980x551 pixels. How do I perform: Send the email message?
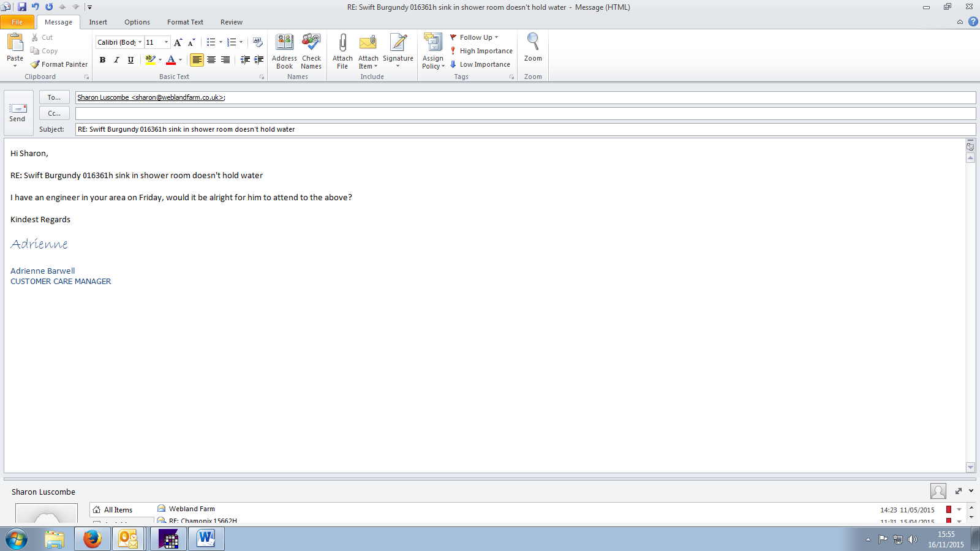pos(17,113)
